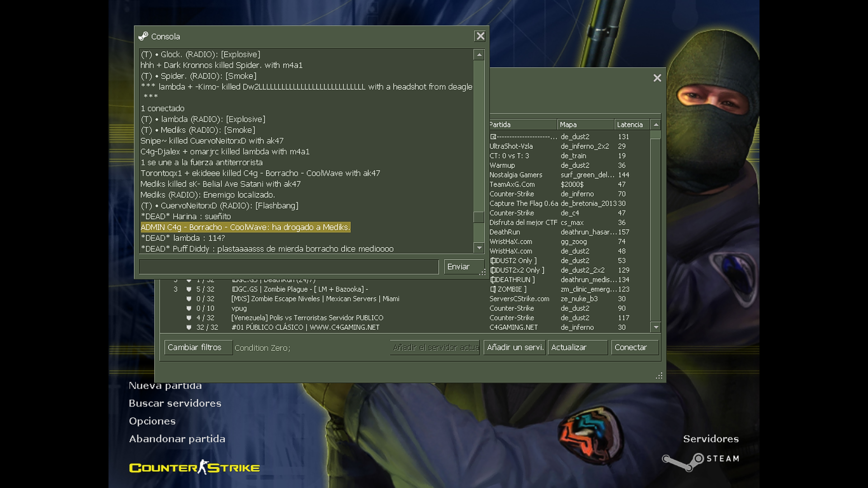Click shield icon of the 4 / 32 Venezuela server
The width and height of the screenshot is (868, 488).
[x=189, y=318]
